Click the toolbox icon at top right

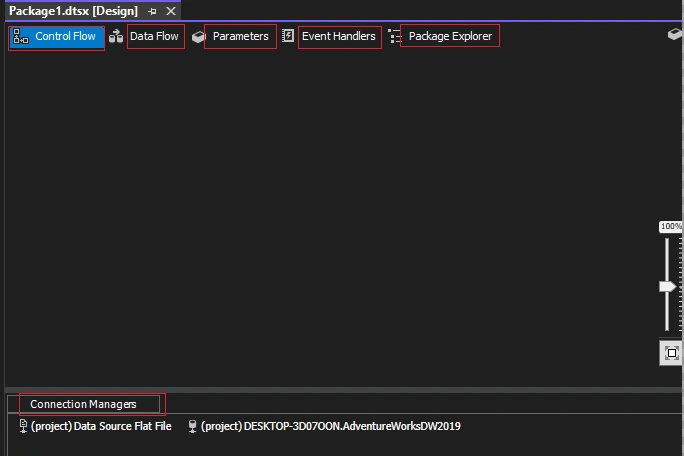[675, 34]
